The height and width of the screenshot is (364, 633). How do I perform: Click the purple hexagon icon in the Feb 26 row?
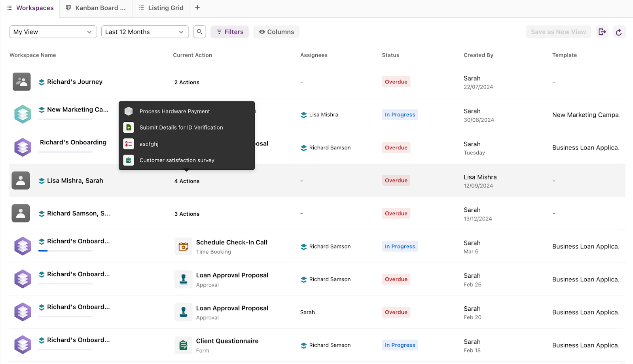click(23, 279)
